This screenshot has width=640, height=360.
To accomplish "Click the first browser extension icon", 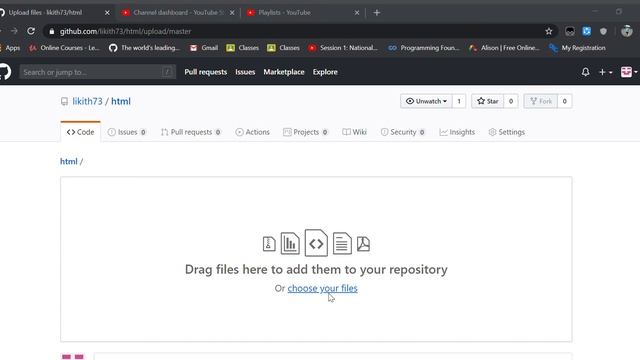I will (570, 31).
